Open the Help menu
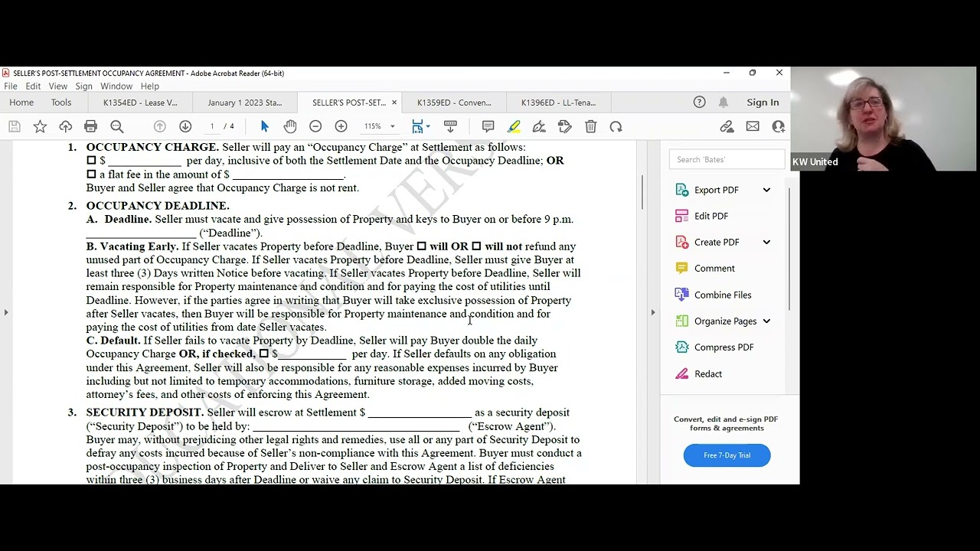 click(x=150, y=86)
